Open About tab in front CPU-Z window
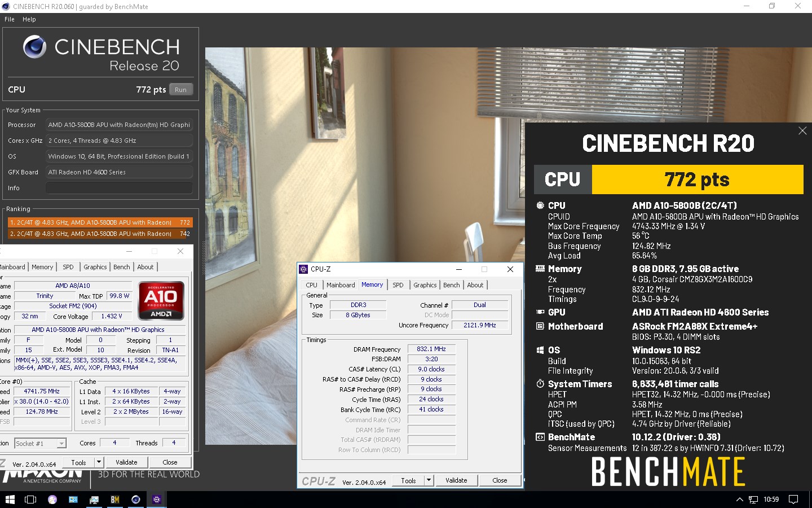 coord(475,285)
